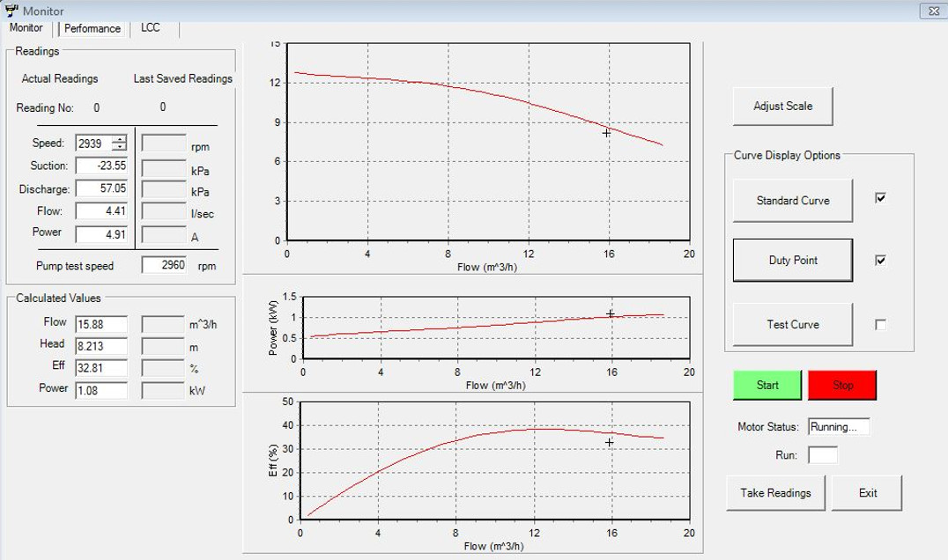This screenshot has width=948, height=560.
Task: Click the Take Readings button
Action: (x=775, y=493)
